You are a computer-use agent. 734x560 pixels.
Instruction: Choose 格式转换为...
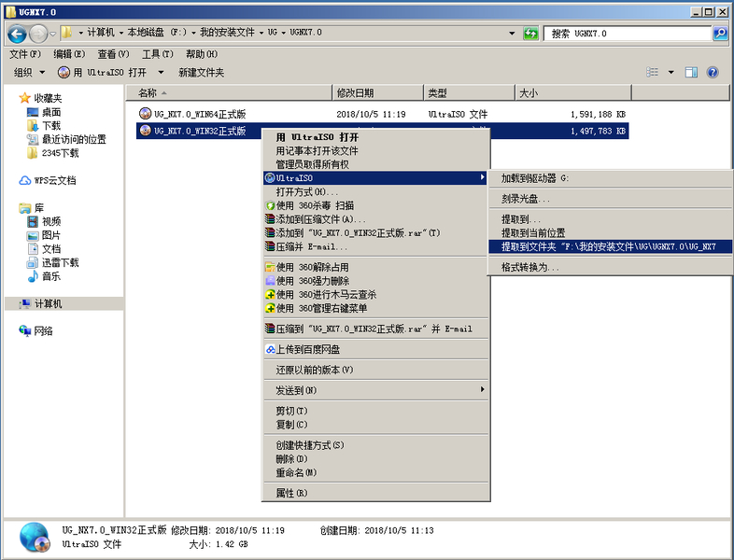[x=611, y=267]
